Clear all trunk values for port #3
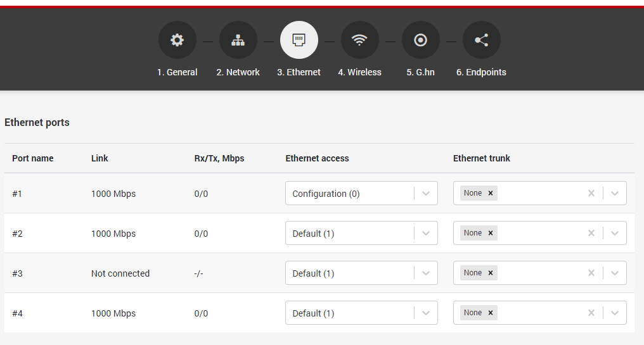Image resolution: width=644 pixels, height=345 pixels. [591, 273]
